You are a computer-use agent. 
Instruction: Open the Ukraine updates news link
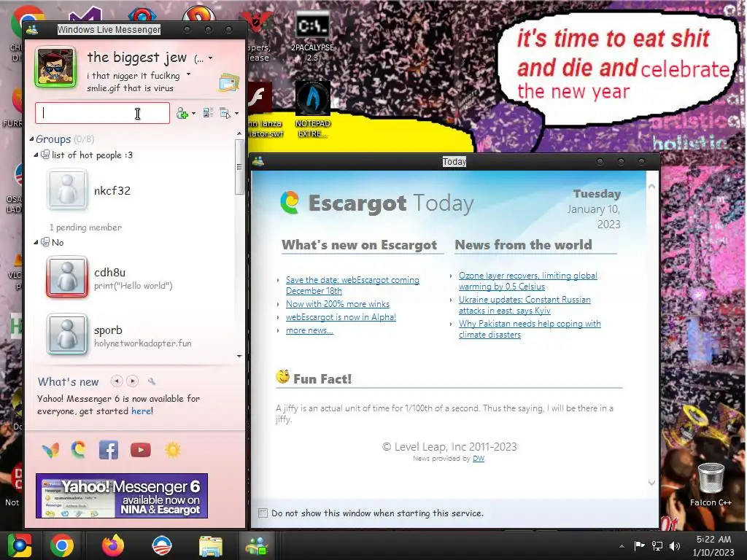point(525,306)
